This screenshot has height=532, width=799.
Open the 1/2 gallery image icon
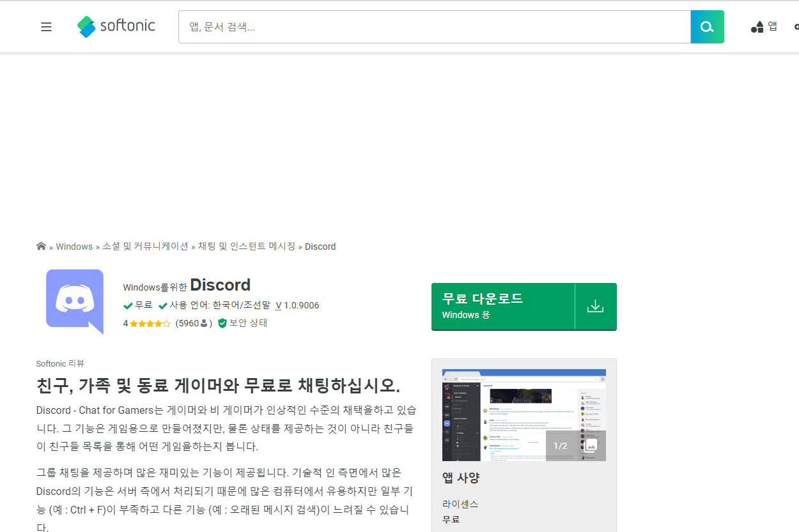click(591, 445)
